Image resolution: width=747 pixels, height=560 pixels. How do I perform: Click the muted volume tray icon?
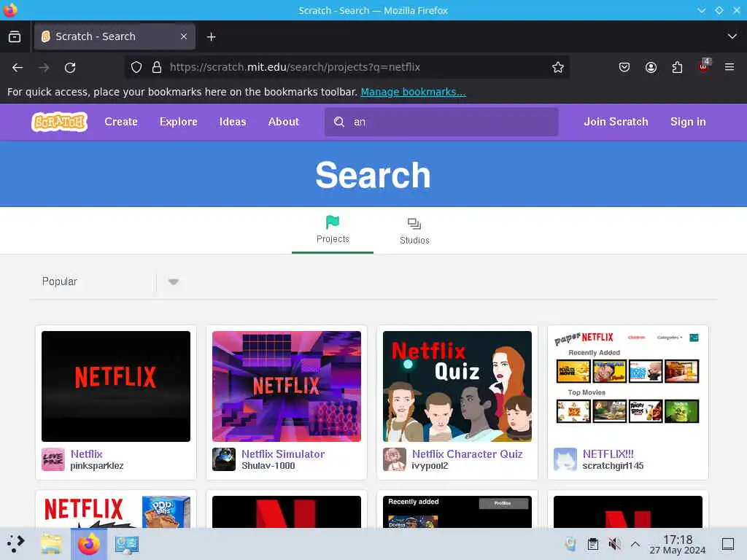(614, 544)
